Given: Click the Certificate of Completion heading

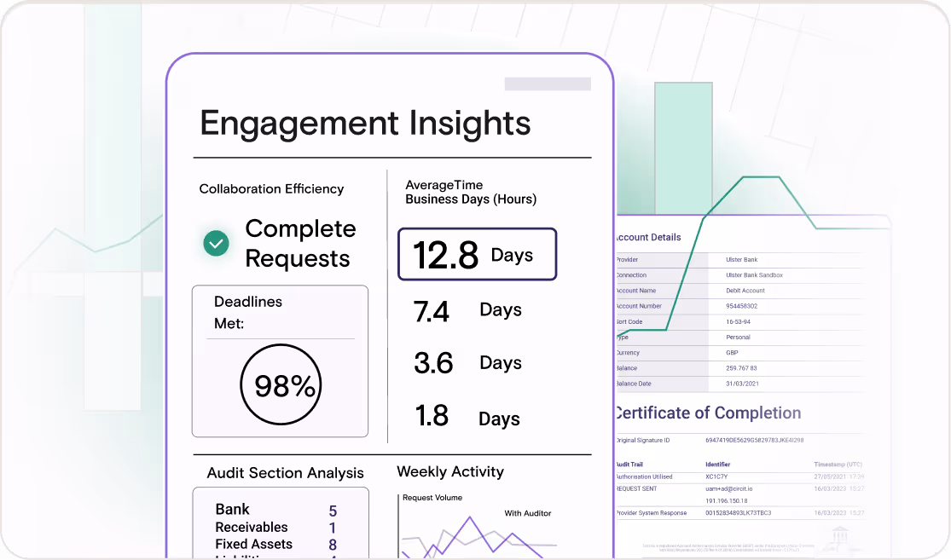Looking at the screenshot, I should click(x=708, y=413).
